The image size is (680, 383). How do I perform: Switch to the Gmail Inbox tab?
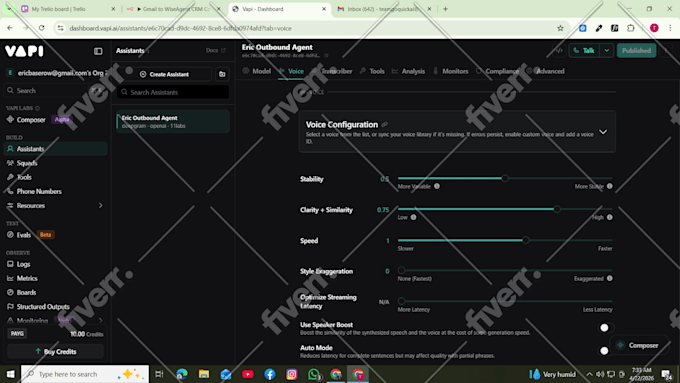coord(385,9)
